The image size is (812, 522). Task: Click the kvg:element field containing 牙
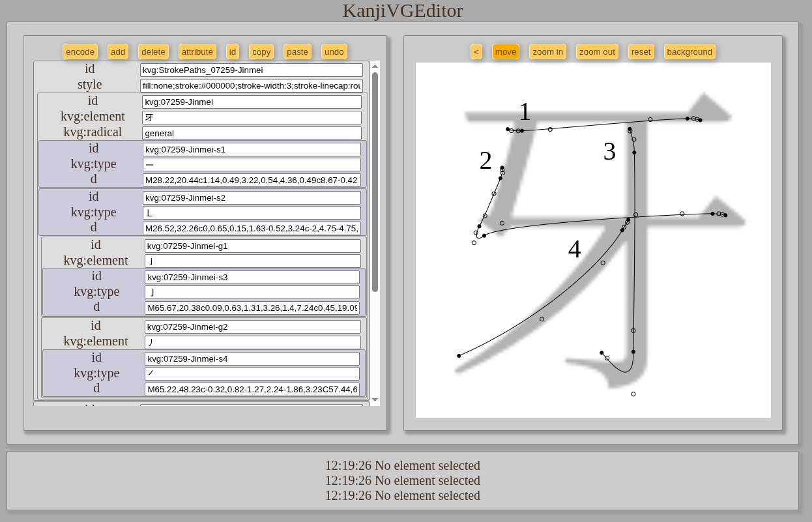pos(252,117)
